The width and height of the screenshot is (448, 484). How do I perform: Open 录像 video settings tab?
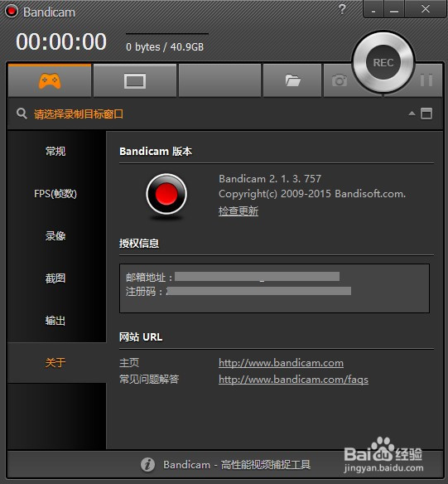(x=55, y=236)
